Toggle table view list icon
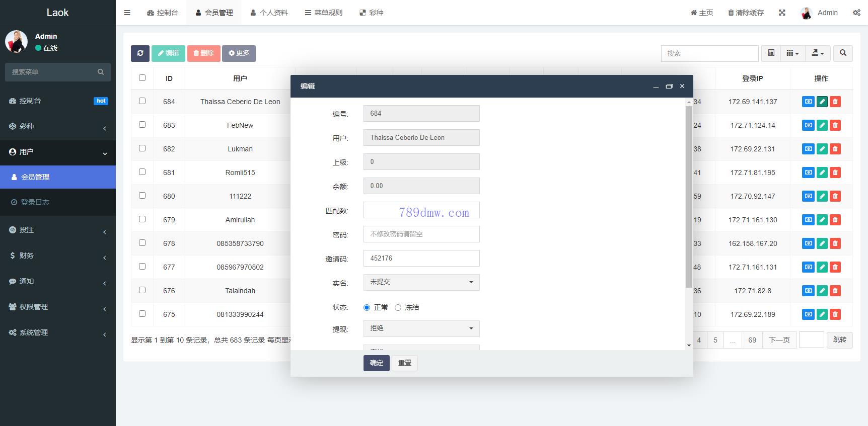This screenshot has height=426, width=868. (x=771, y=53)
